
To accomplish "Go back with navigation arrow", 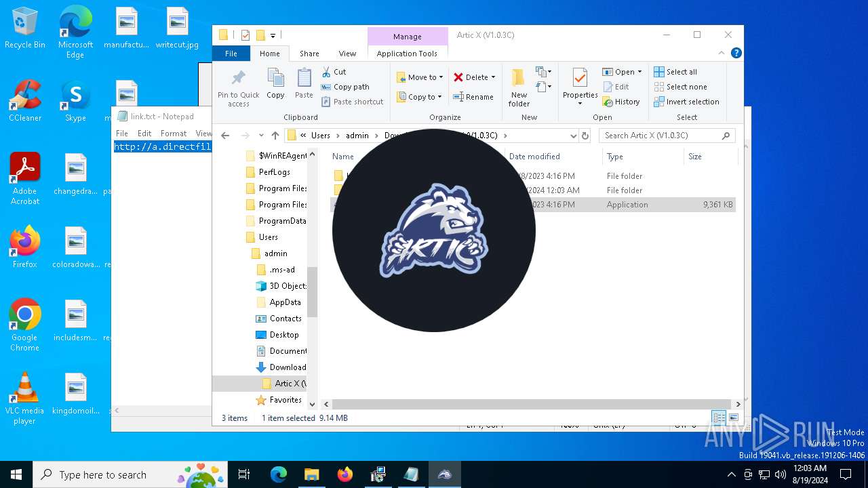I will 226,136.
